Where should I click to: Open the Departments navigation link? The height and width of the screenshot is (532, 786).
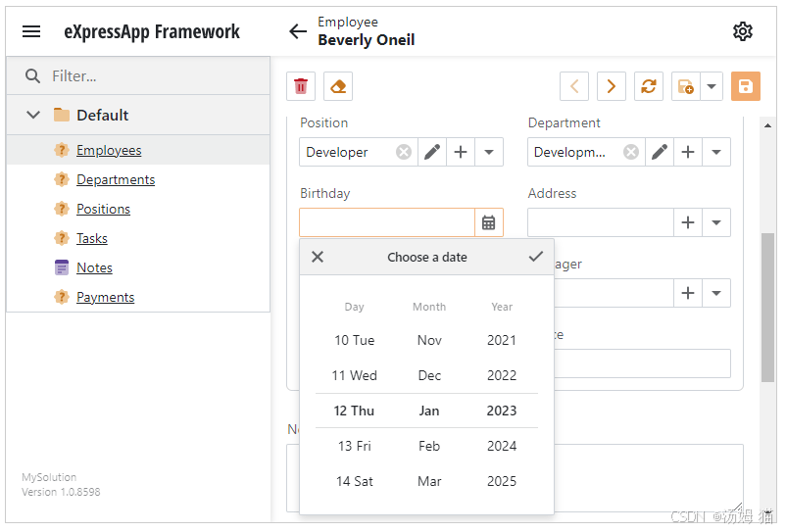click(x=116, y=179)
